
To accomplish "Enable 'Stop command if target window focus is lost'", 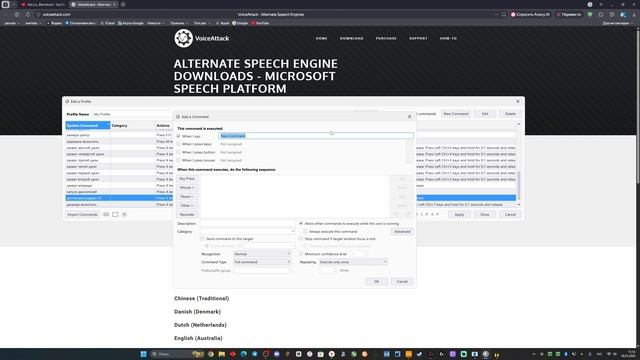I will [301, 239].
